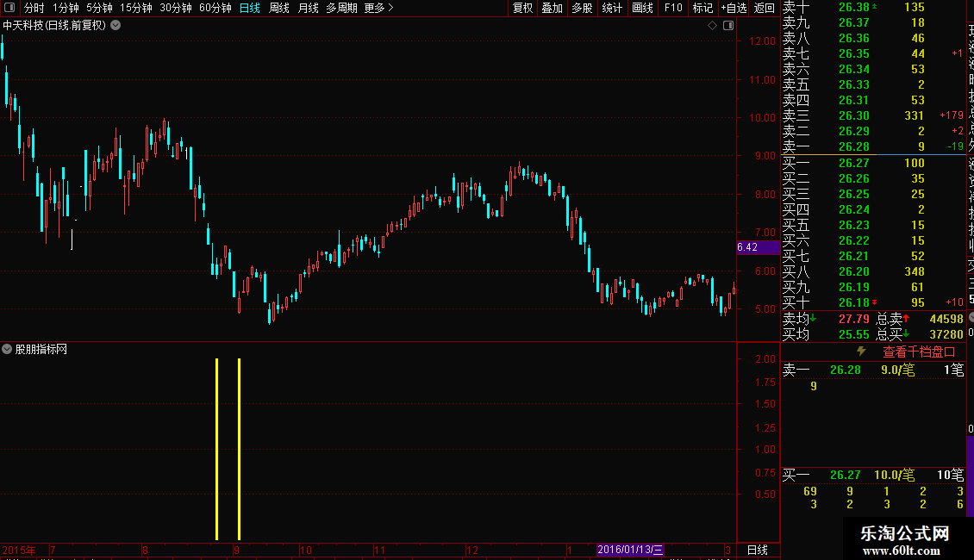Click the diamond icon on the chart header
The height and width of the screenshot is (560, 974).
click(x=713, y=26)
